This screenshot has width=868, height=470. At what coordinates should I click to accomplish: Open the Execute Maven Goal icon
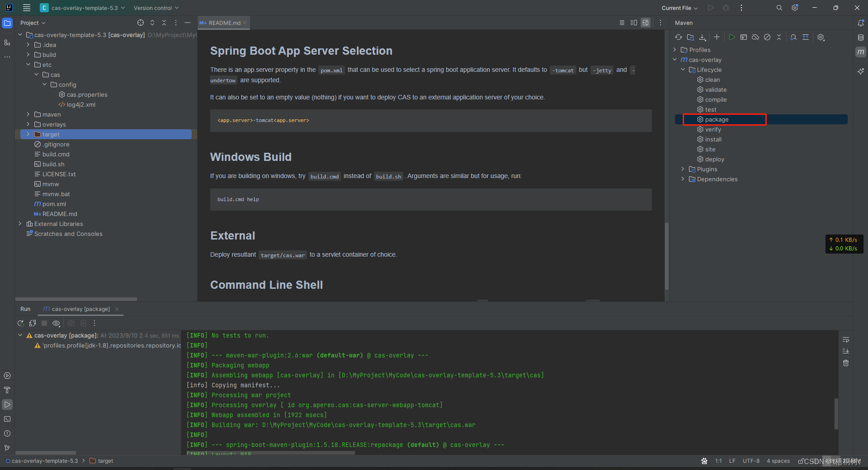744,38
